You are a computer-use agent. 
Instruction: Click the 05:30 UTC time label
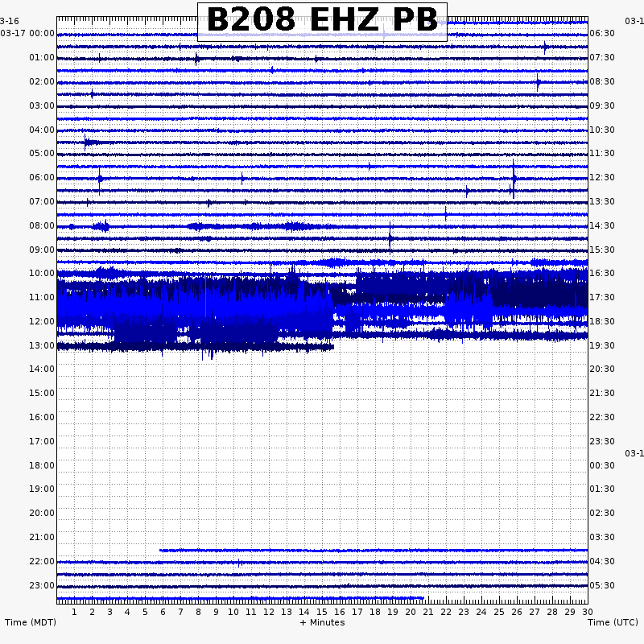[x=602, y=586]
